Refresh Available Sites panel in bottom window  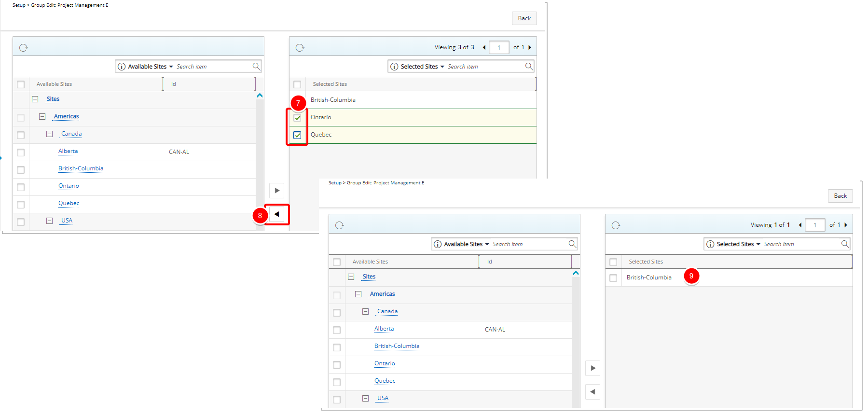click(x=340, y=225)
